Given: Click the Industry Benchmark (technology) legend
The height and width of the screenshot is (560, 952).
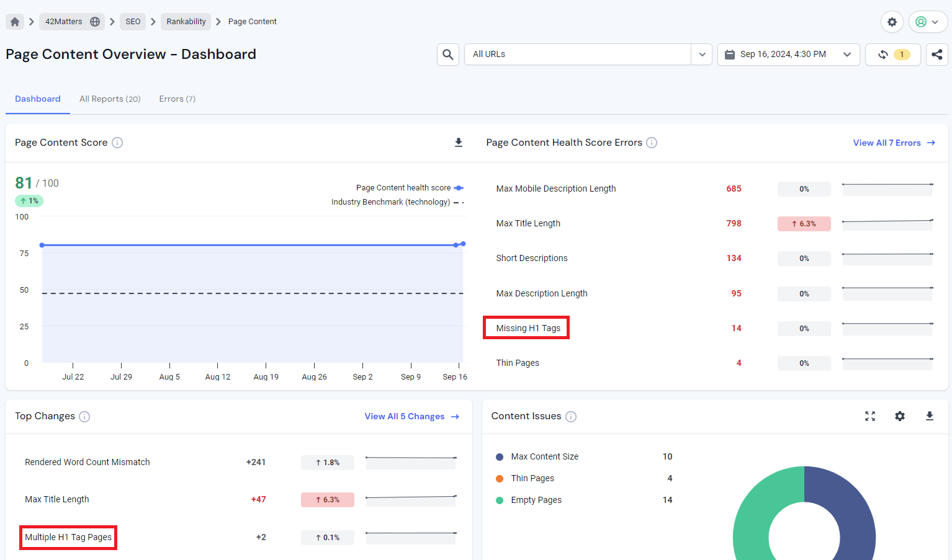Looking at the screenshot, I should [x=398, y=202].
